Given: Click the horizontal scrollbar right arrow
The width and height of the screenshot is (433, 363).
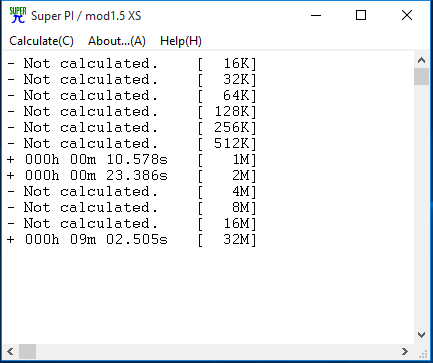Looking at the screenshot, I should [405, 351].
